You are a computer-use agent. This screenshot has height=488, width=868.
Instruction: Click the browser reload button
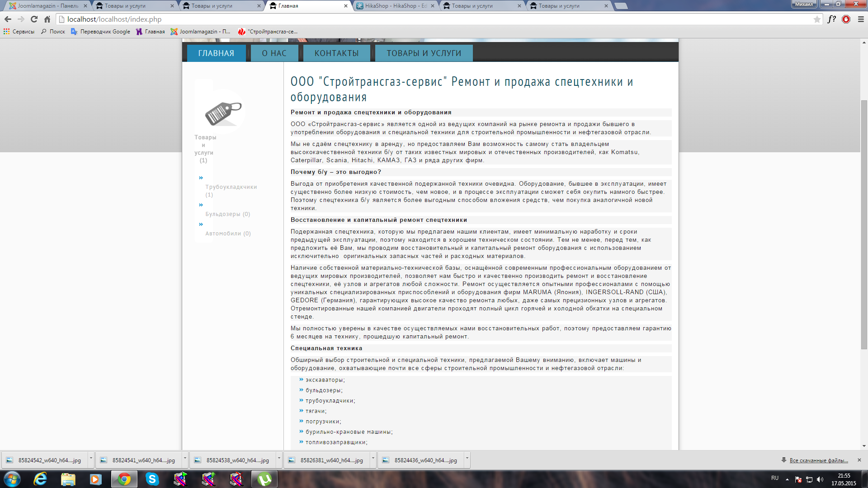point(34,19)
